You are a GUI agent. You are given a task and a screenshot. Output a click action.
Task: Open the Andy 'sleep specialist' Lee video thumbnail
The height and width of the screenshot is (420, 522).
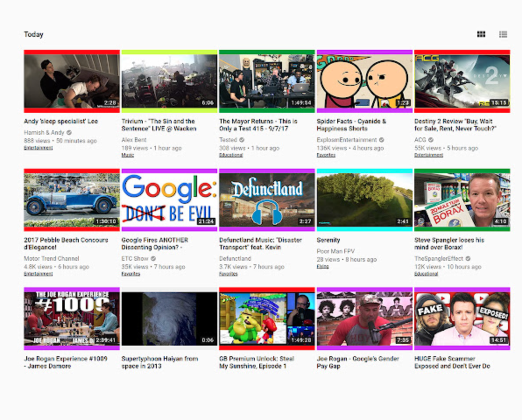click(71, 81)
